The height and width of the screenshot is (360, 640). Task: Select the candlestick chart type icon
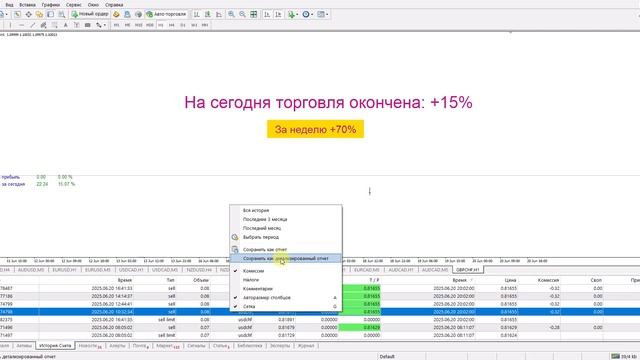208,14
